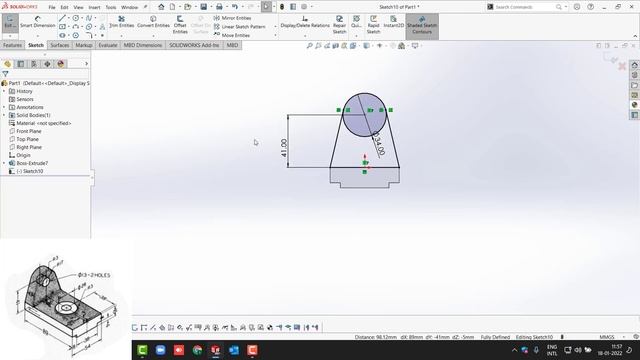Image resolution: width=640 pixels, height=360 pixels.
Task: Click Linear Sketch Pattern
Action: click(239, 27)
